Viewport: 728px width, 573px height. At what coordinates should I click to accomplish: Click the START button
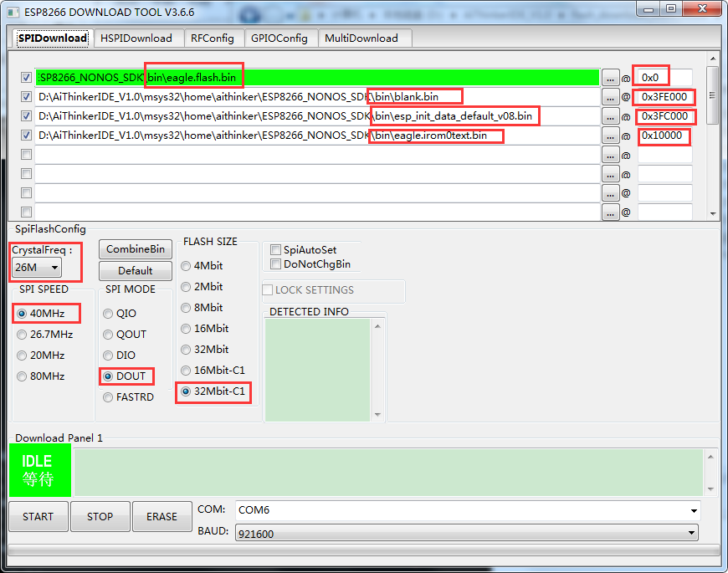[x=38, y=516]
